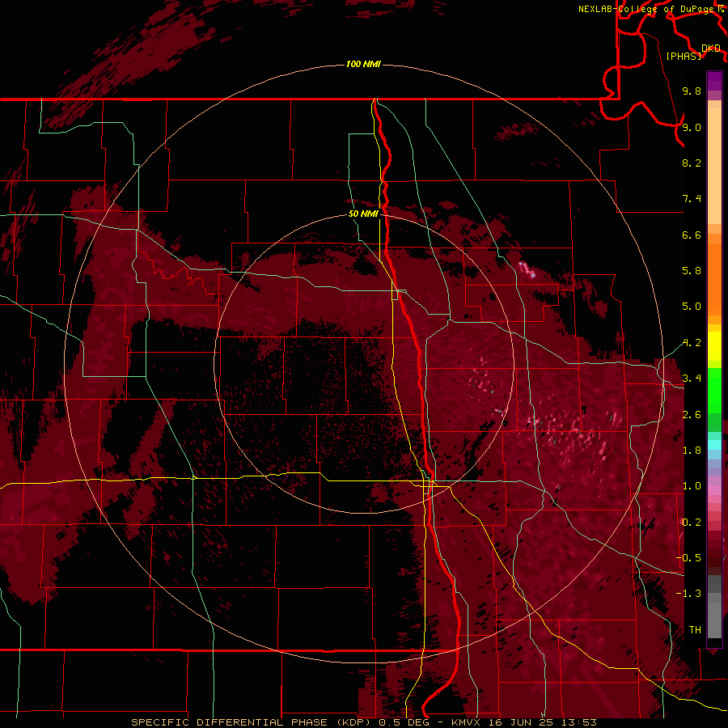Select the -0.5 value on the color scale
This screenshot has height=728, width=728.
[688, 557]
